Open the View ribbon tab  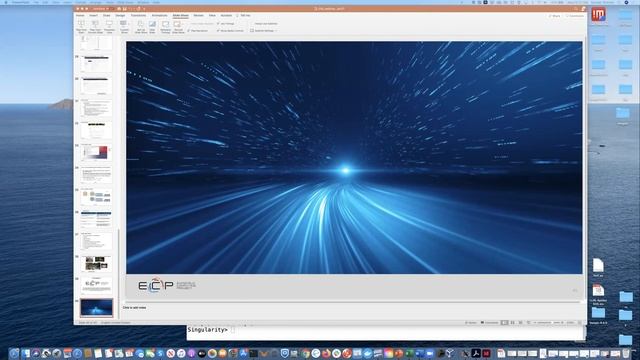click(212, 16)
